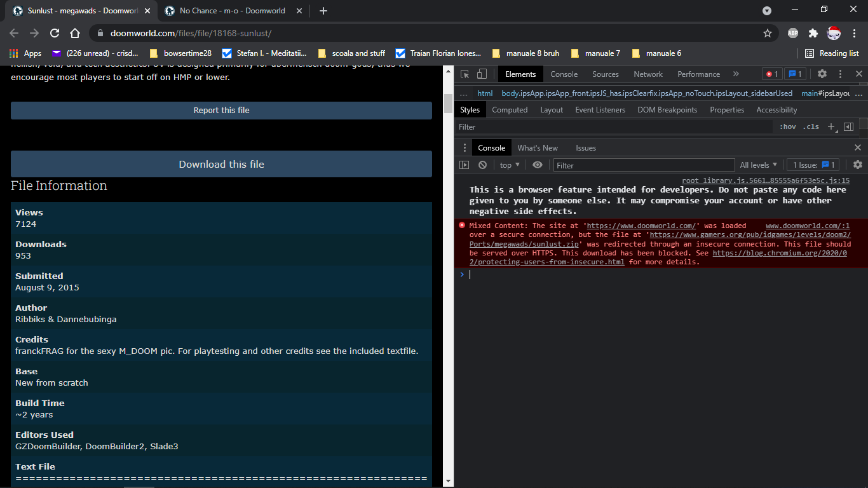Image resolution: width=868 pixels, height=488 pixels.
Task: Close the console drawer
Action: [858, 147]
